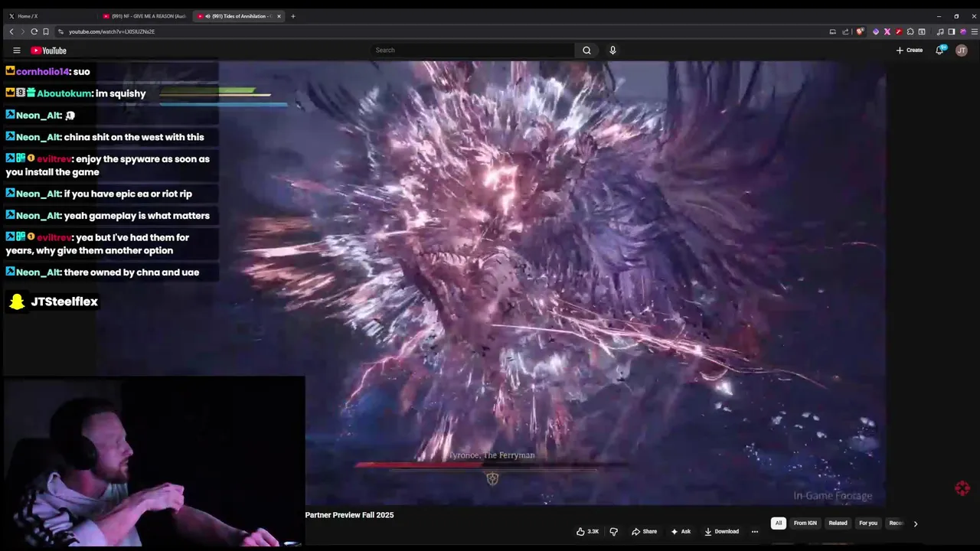This screenshot has width=980, height=551.
Task: Click the video title Partner Preview Fall 2025
Action: (x=349, y=515)
